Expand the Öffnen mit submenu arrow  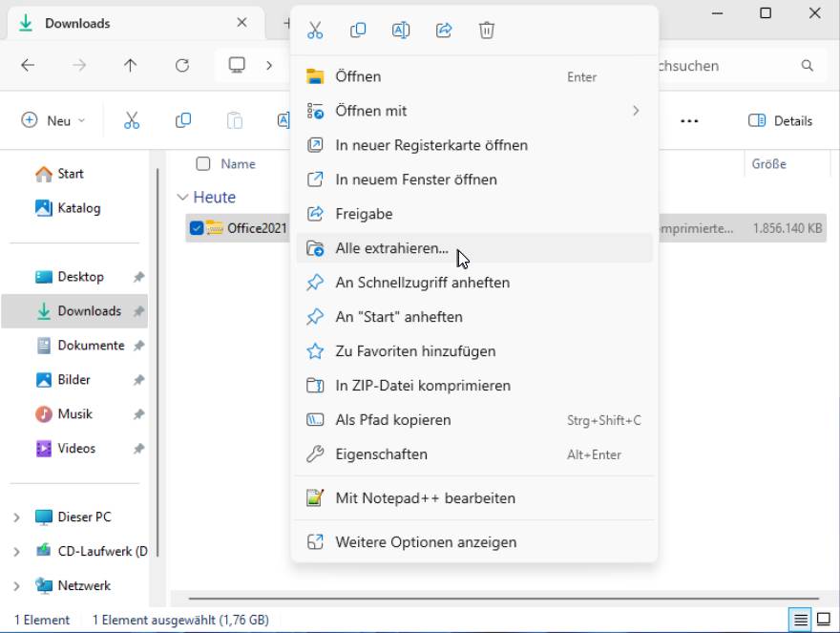[x=636, y=111]
